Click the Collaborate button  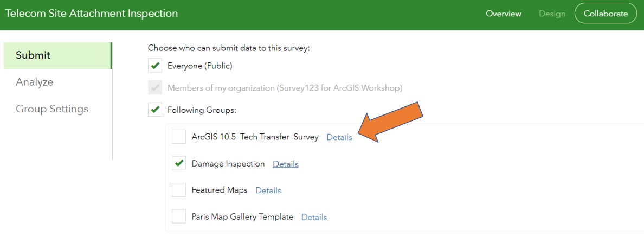[606, 14]
